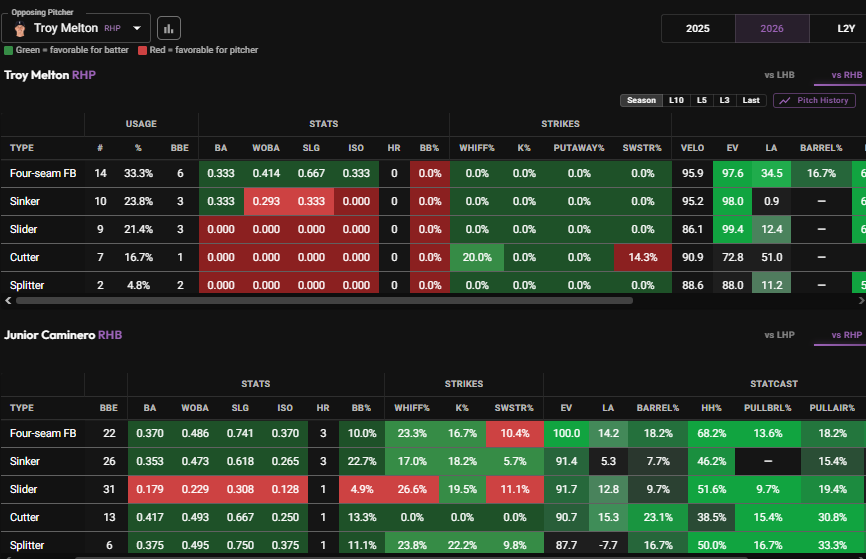Click the 0.179 Slider BA cell
Viewport: 866px width, 559px height.
click(x=150, y=489)
